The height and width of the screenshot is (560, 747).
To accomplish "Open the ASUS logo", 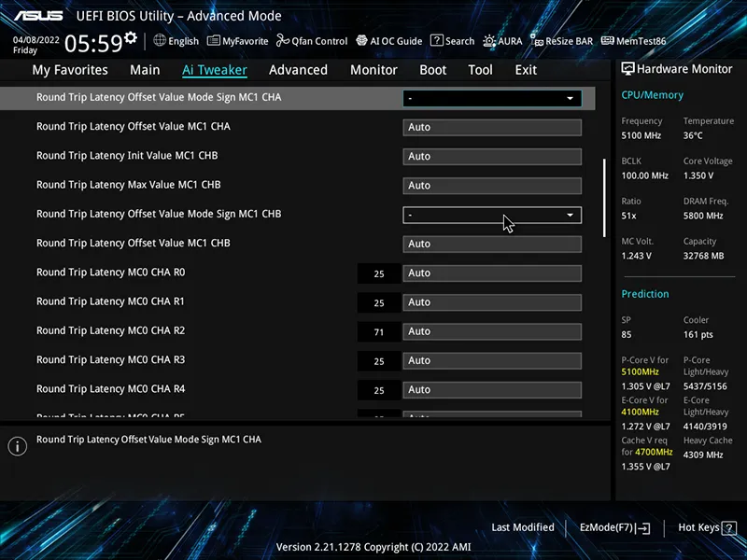I will [x=38, y=16].
